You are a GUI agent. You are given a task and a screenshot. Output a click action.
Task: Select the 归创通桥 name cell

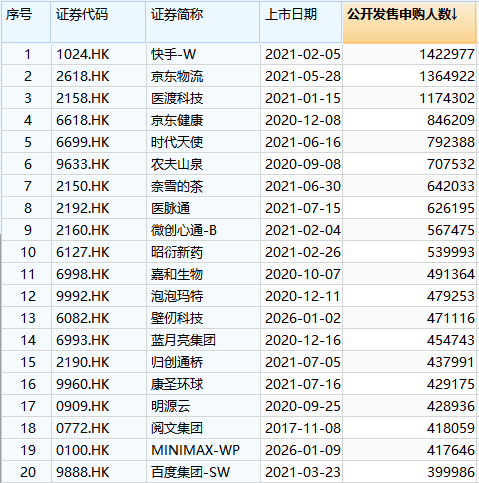pos(203,362)
